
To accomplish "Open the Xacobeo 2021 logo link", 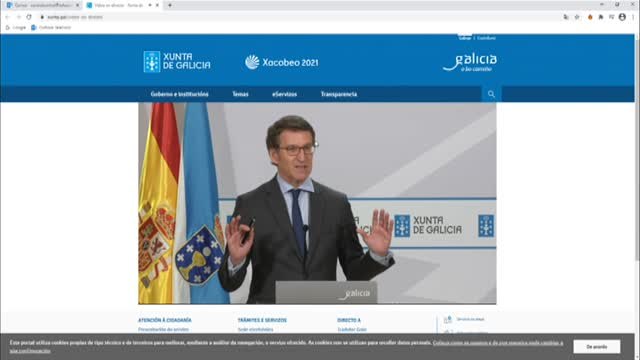I will click(x=281, y=62).
